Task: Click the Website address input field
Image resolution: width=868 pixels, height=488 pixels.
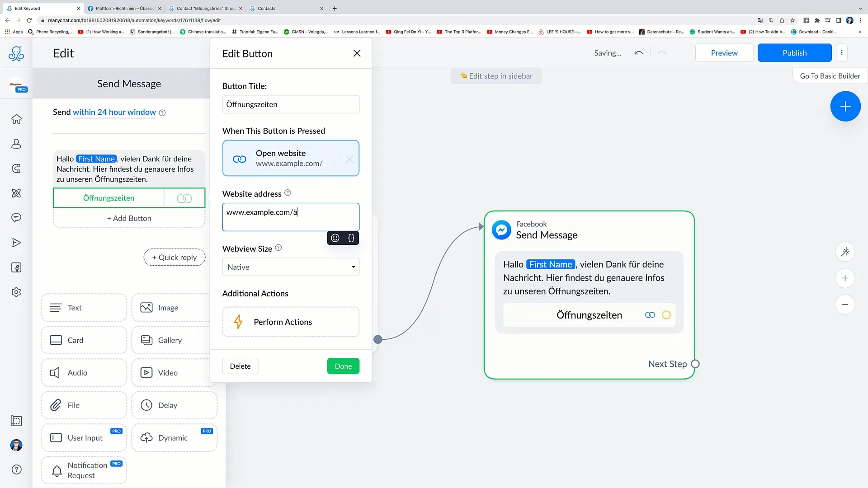Action: coord(291,217)
